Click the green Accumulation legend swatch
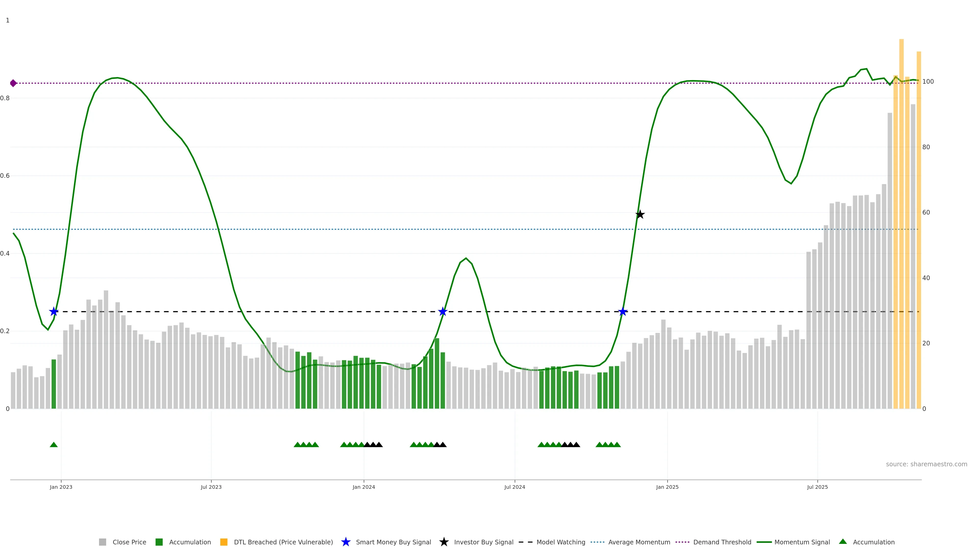Image resolution: width=980 pixels, height=551 pixels. click(x=159, y=542)
